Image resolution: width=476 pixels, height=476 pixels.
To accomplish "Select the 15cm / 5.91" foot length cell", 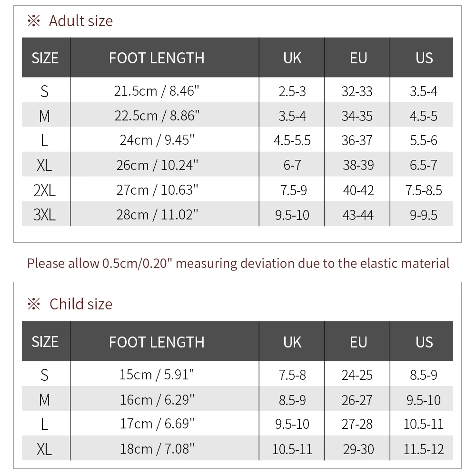I will point(157,375).
